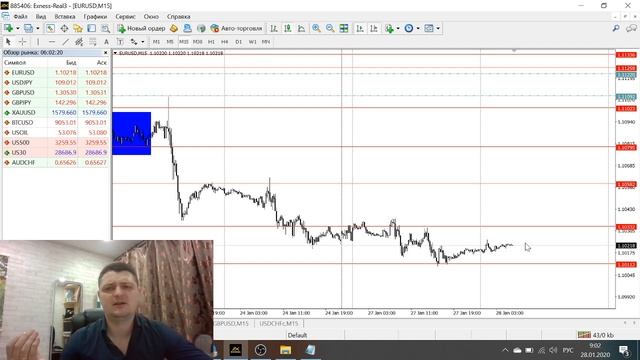
Task: Switch to GBPUSD,M15 chart tab
Action: point(231,323)
